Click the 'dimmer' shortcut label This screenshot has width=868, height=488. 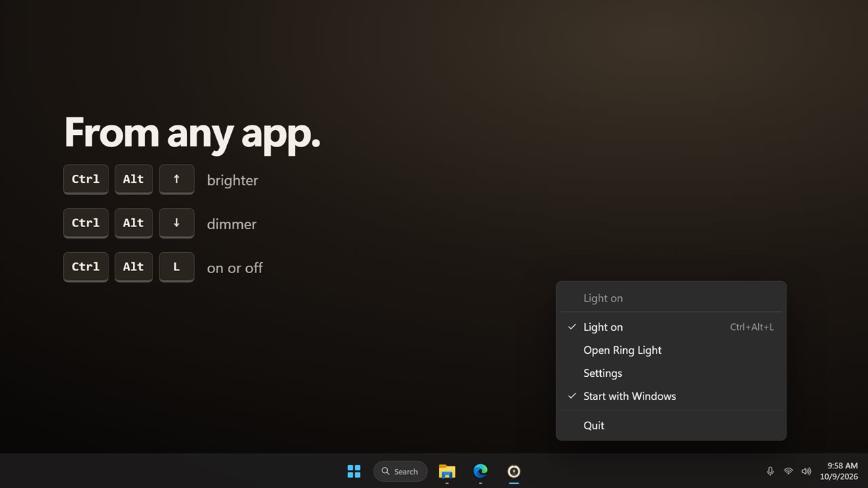pos(231,224)
